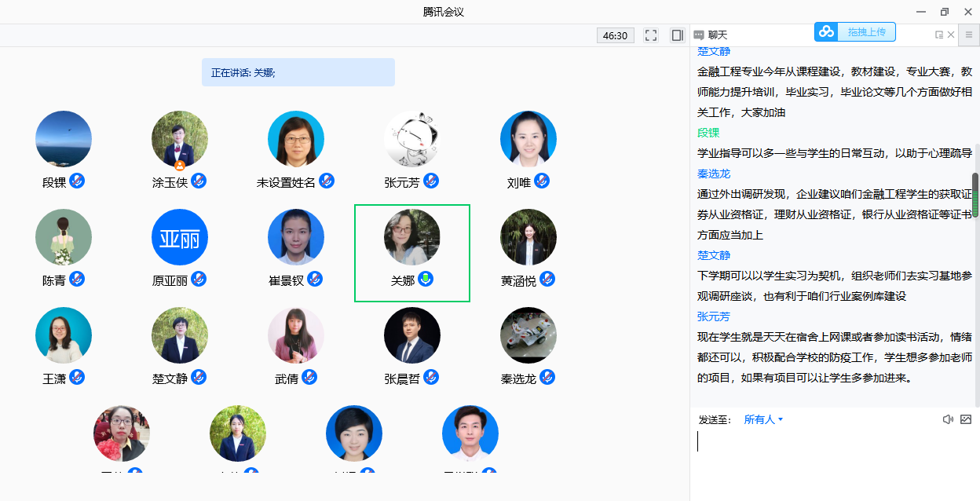Click the muted mic icon beside 刘唯
The width and height of the screenshot is (980, 501).
coord(542,181)
